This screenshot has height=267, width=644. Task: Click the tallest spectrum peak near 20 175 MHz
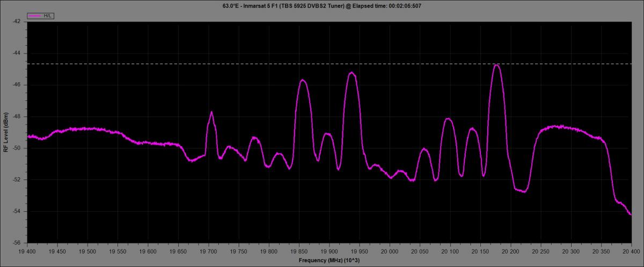click(496, 66)
